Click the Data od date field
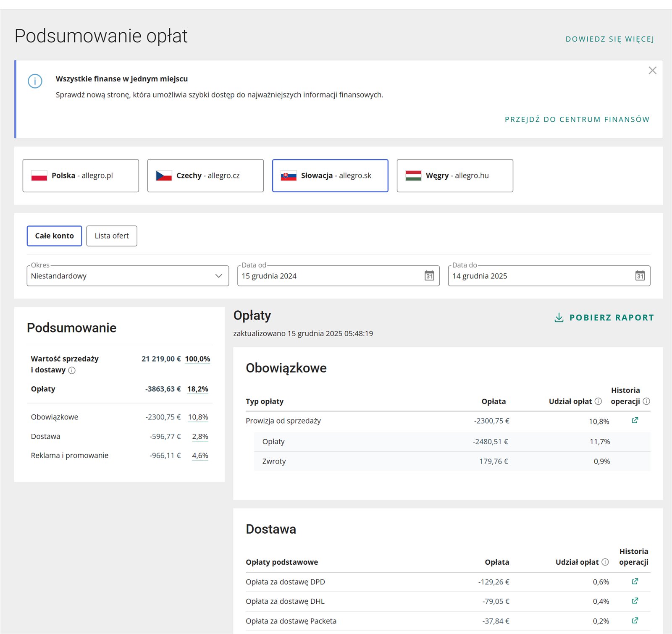672x634 pixels. coord(328,276)
